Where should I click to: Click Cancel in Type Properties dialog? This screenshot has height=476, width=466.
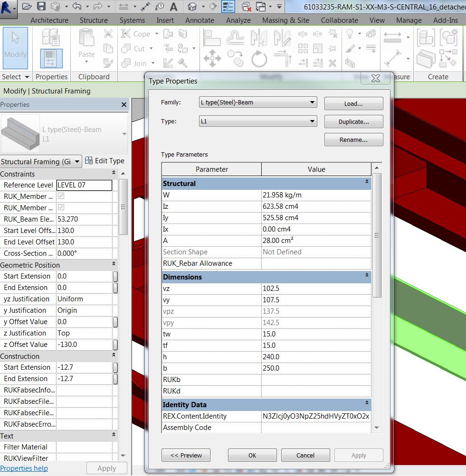[305, 456]
